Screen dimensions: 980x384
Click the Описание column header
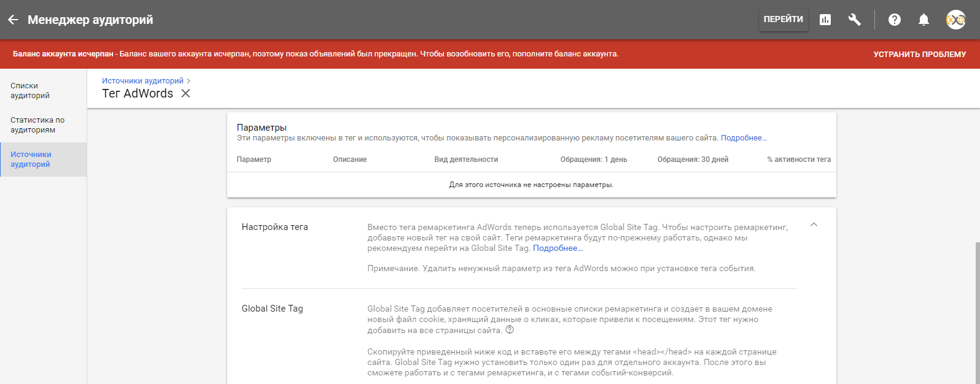click(x=350, y=159)
